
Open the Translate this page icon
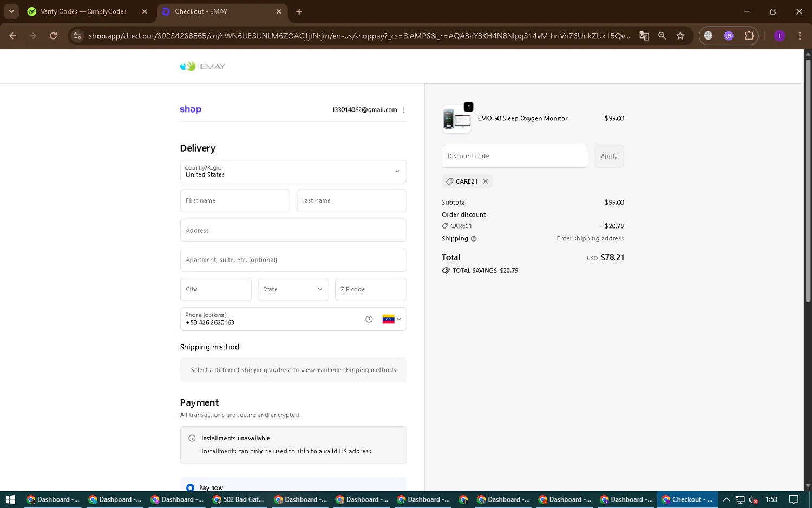point(644,36)
